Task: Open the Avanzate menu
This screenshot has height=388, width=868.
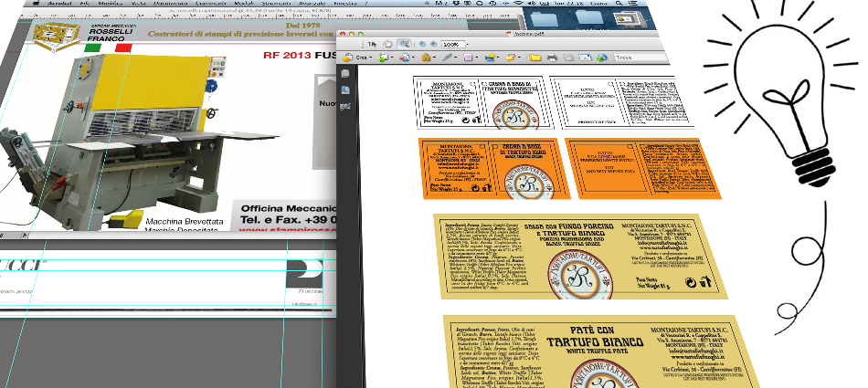Action: tap(311, 4)
